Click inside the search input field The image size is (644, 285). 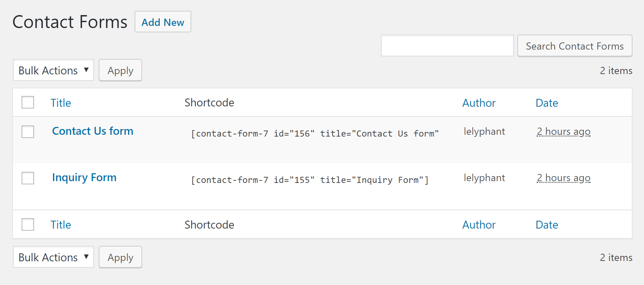[x=447, y=46]
